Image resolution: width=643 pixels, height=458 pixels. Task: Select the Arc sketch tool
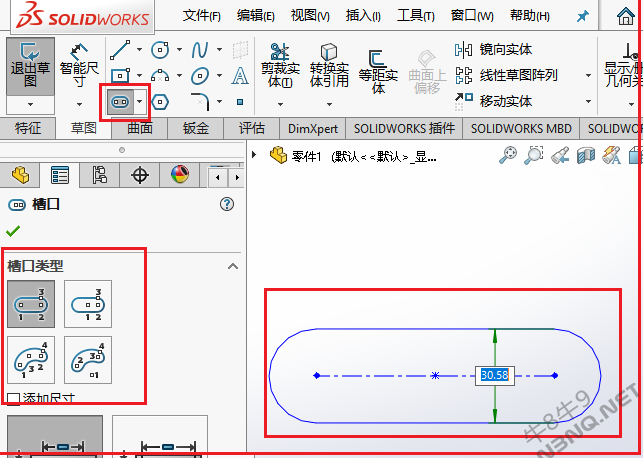160,75
